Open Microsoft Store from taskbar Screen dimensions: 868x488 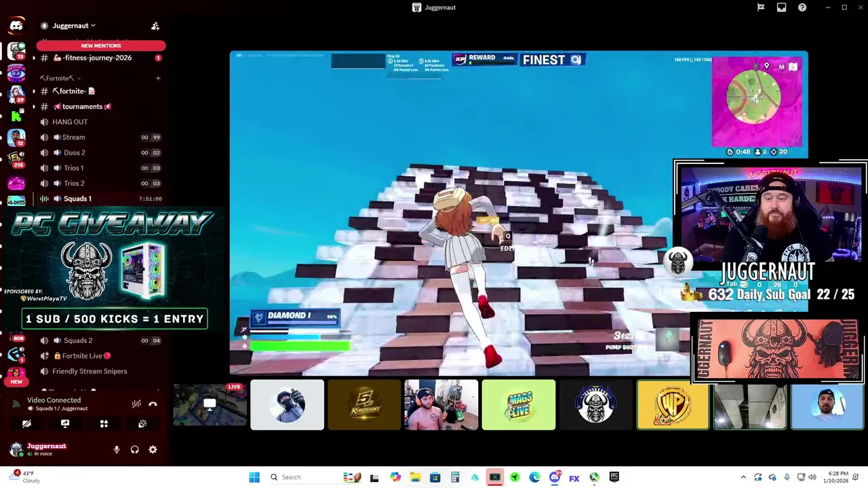click(x=435, y=477)
